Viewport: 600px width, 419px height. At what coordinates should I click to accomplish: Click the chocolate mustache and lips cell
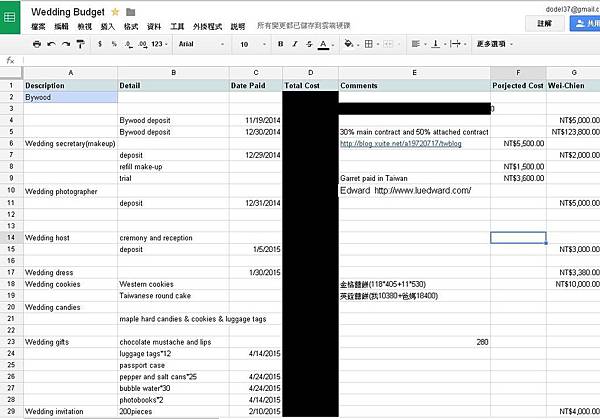(173, 342)
